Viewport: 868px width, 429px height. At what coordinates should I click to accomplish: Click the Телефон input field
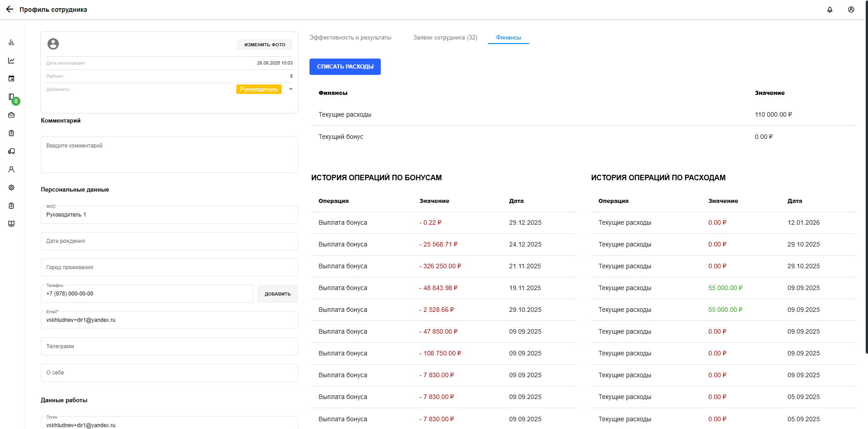(147, 294)
